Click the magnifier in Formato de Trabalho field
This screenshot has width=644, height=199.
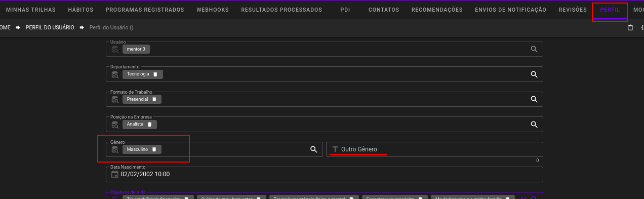tap(534, 99)
